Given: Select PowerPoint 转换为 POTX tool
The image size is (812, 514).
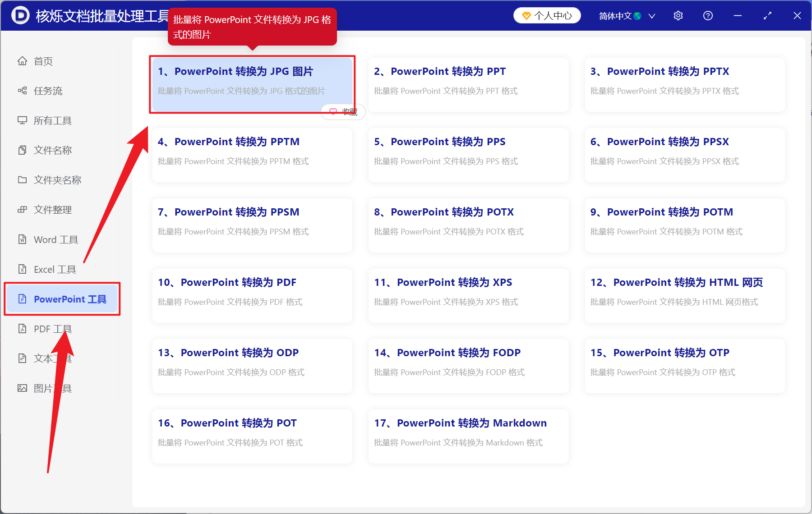Looking at the screenshot, I should click(469, 225).
